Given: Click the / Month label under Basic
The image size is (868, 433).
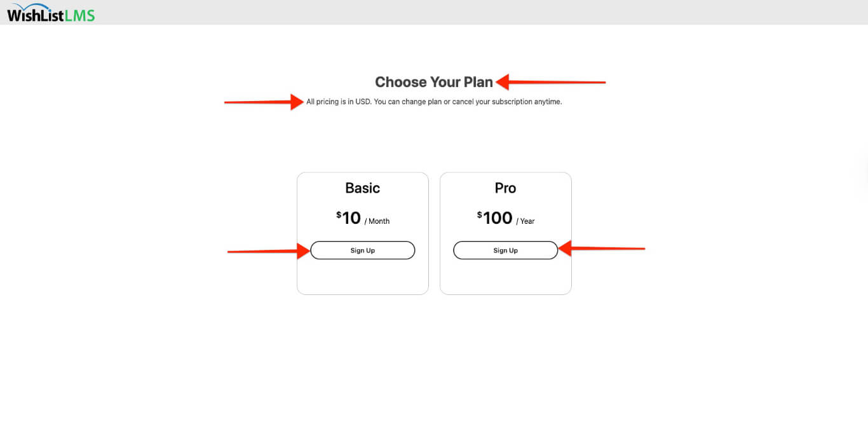Looking at the screenshot, I should tap(377, 221).
